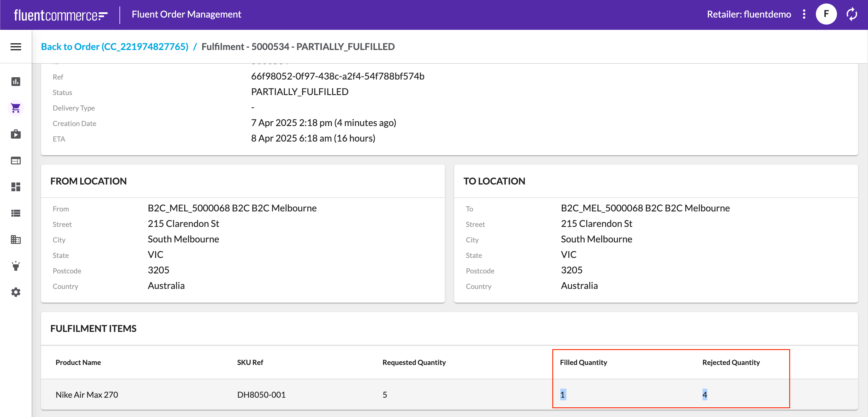This screenshot has height=417, width=868.
Task: Open the insights bar chart sidebar icon
Action: point(16,82)
